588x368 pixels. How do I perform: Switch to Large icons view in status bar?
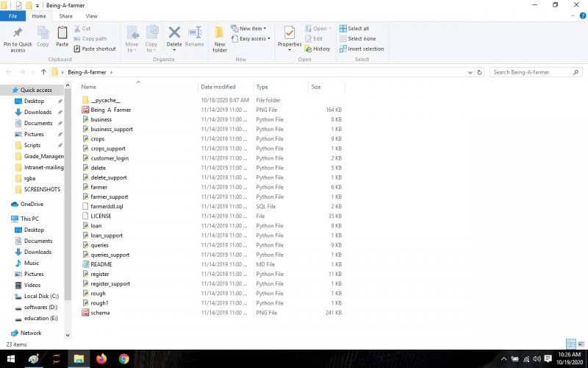click(x=581, y=344)
